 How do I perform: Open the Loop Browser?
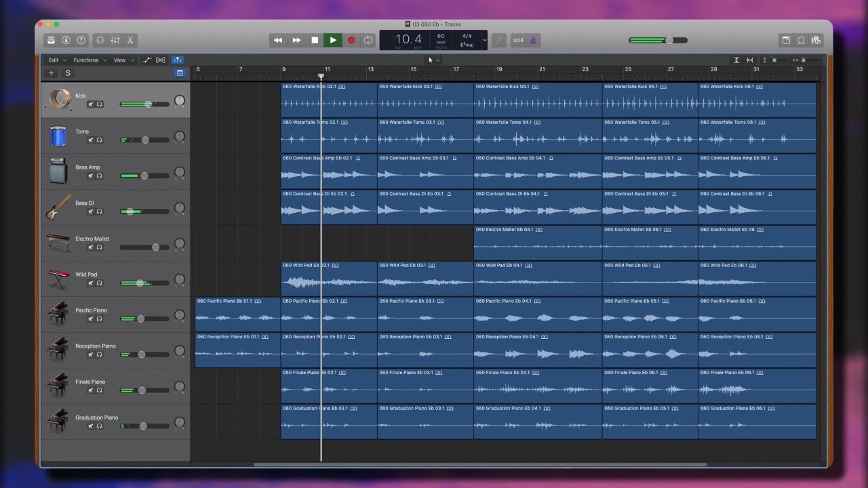click(801, 40)
